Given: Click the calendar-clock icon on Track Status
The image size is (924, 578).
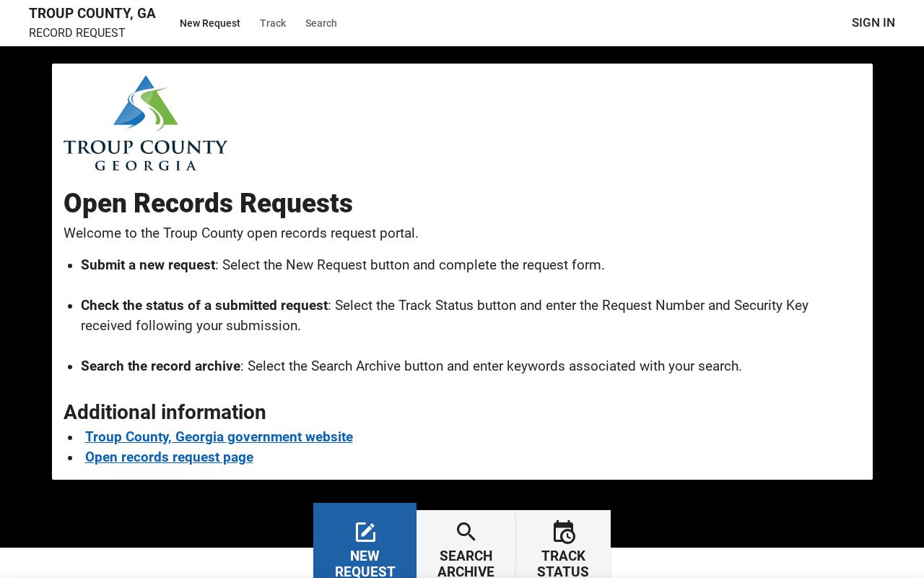Looking at the screenshot, I should [x=564, y=532].
